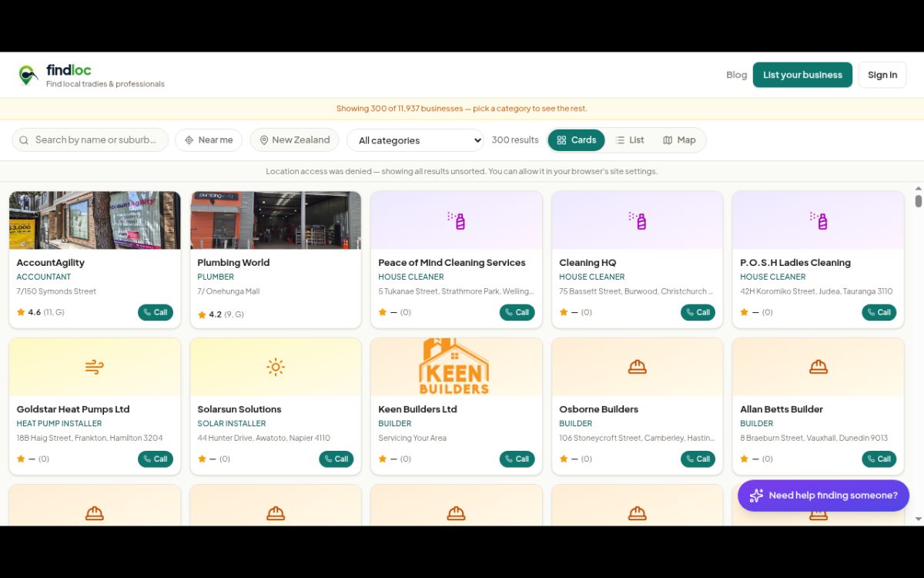Click address 7/150 Symonds Street
Viewport: 924px width, 578px height.
point(56,291)
